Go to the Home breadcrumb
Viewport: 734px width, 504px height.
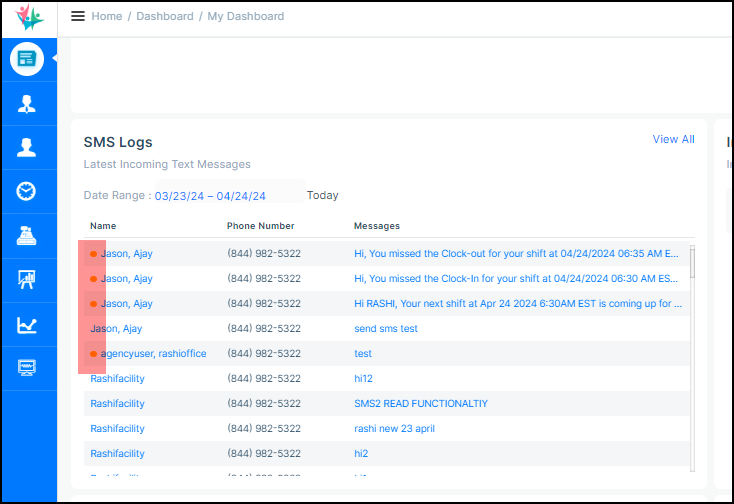click(x=107, y=16)
